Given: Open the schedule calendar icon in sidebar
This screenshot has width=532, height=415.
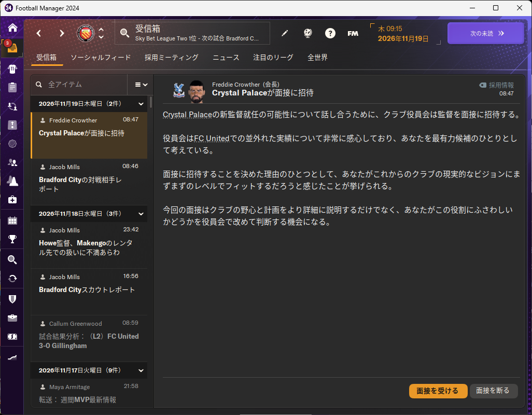Looking at the screenshot, I should point(12,220).
